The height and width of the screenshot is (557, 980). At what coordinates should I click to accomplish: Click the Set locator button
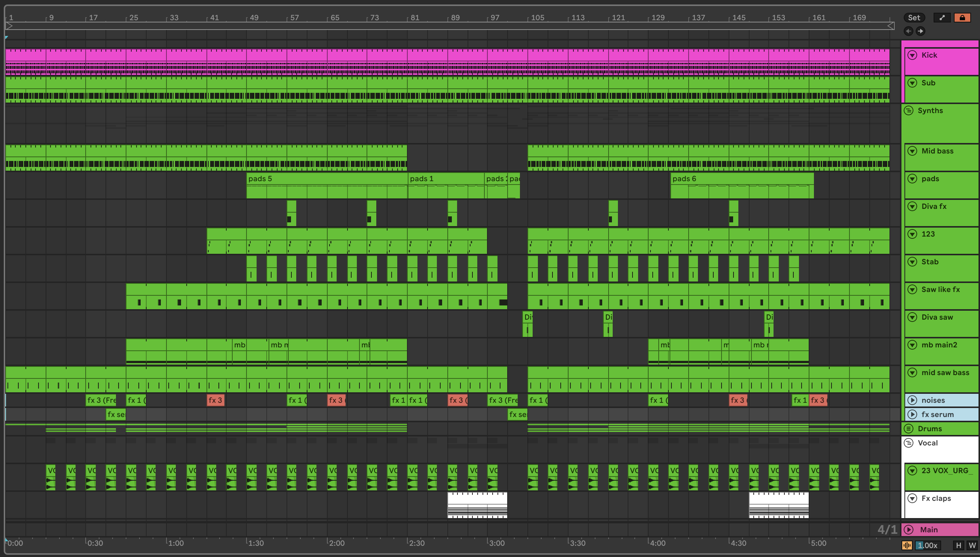pos(914,18)
